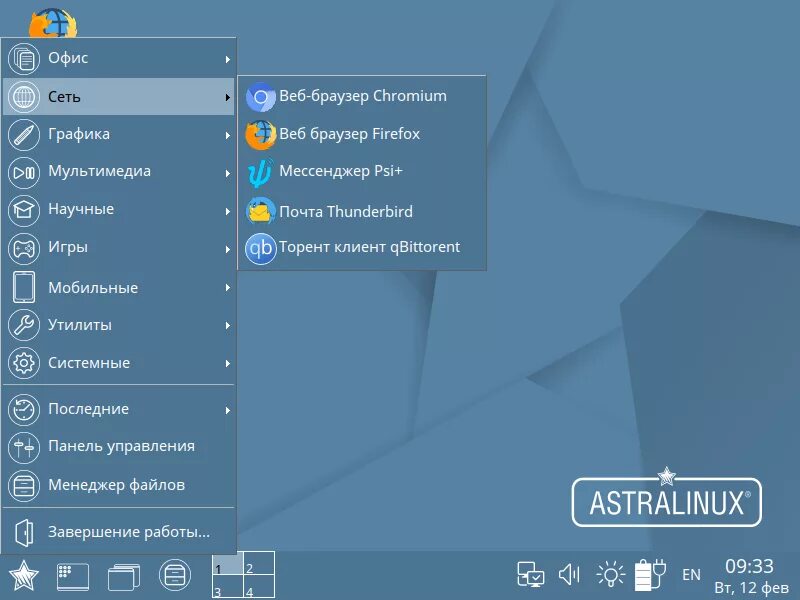
Task: Click the stacked windows icon on taskbar
Action: click(123, 577)
